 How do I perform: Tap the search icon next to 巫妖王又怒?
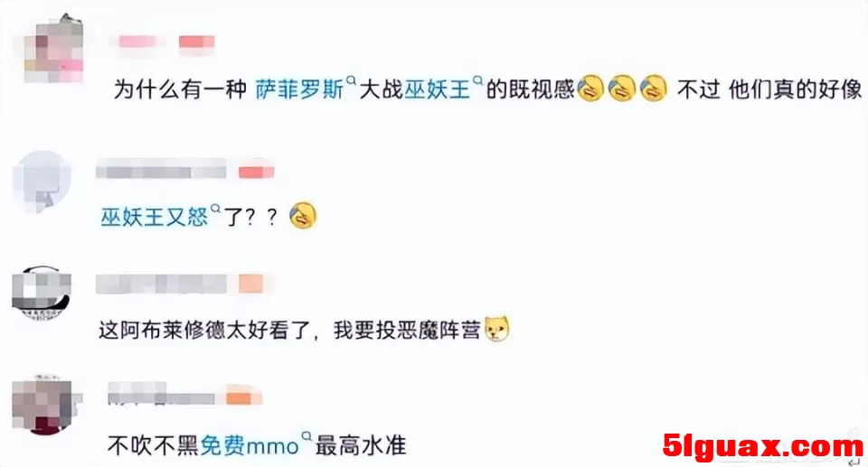[215, 209]
